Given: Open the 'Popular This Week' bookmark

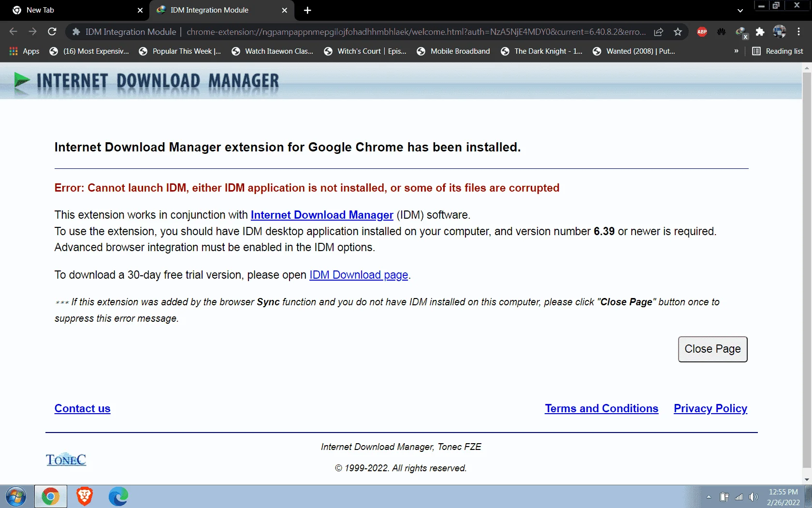Looking at the screenshot, I should point(180,51).
